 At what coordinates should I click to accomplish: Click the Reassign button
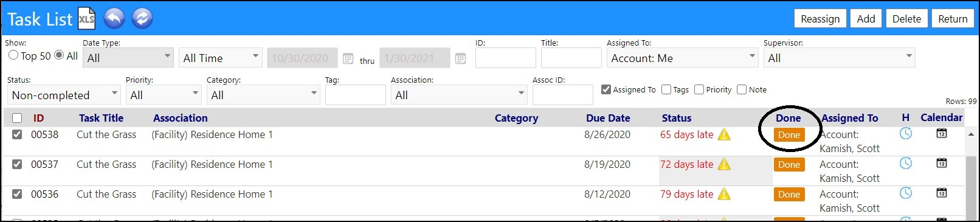point(820,19)
